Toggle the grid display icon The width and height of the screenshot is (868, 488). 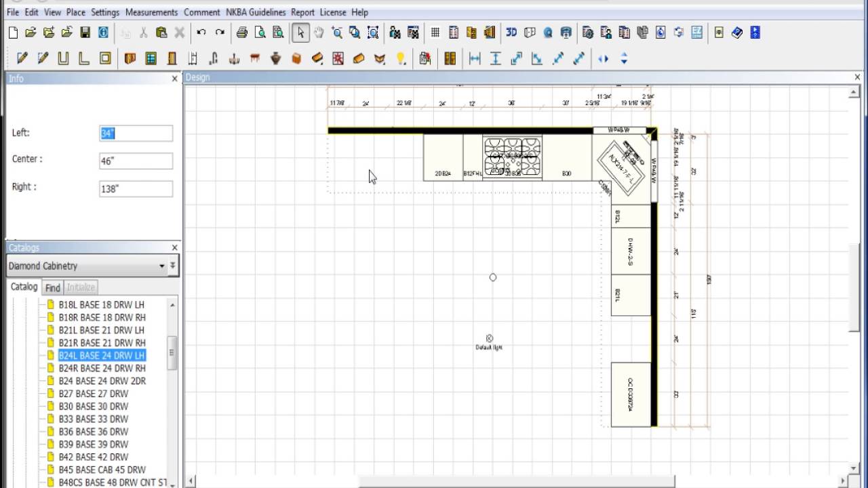point(435,33)
